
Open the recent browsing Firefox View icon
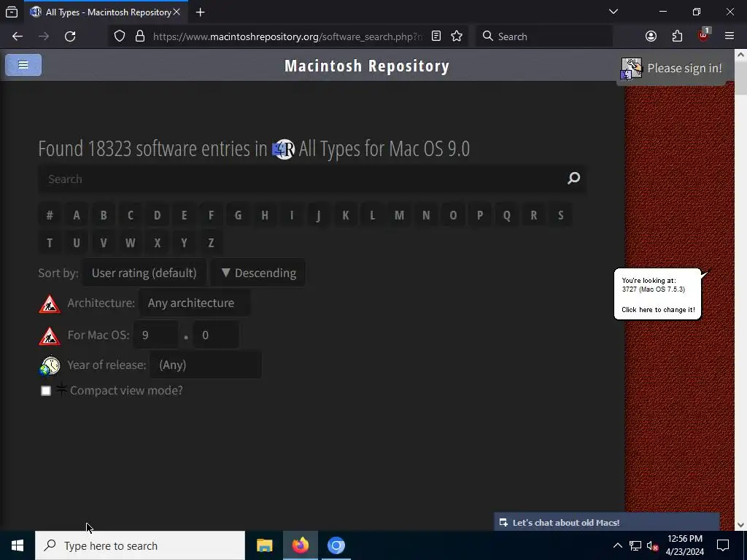(12, 12)
